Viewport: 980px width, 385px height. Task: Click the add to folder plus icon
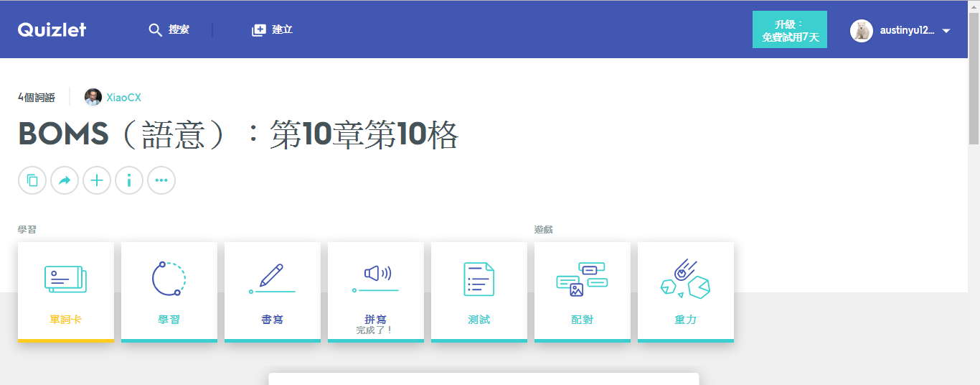pos(97,180)
